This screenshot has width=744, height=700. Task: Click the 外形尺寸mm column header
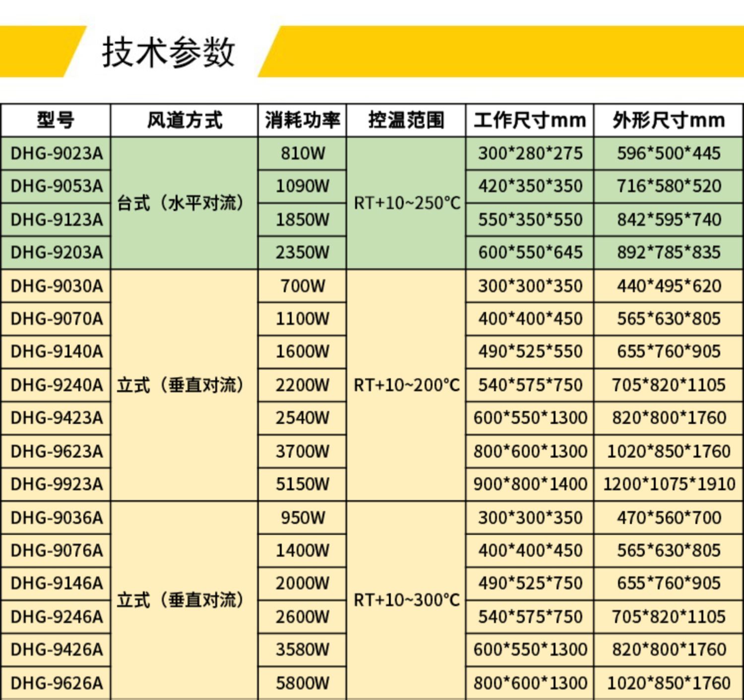click(667, 119)
